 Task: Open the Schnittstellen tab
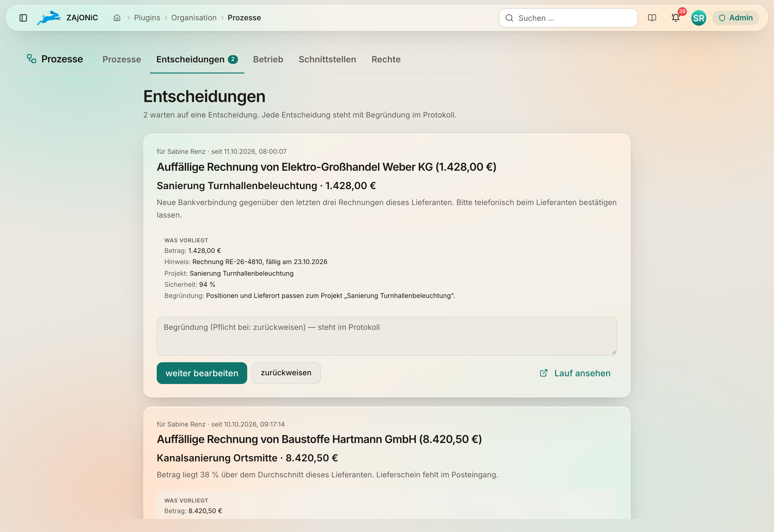coord(327,59)
